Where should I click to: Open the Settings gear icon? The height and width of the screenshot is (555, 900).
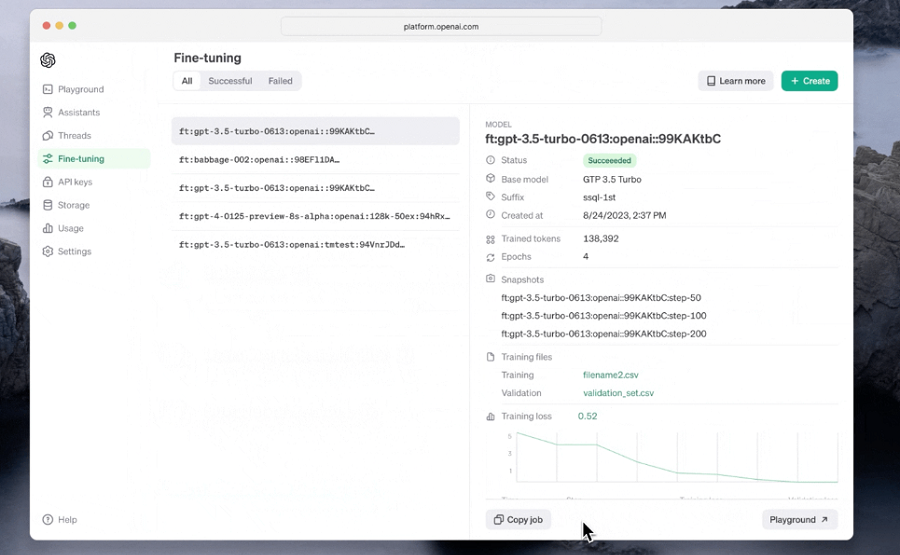pos(48,251)
